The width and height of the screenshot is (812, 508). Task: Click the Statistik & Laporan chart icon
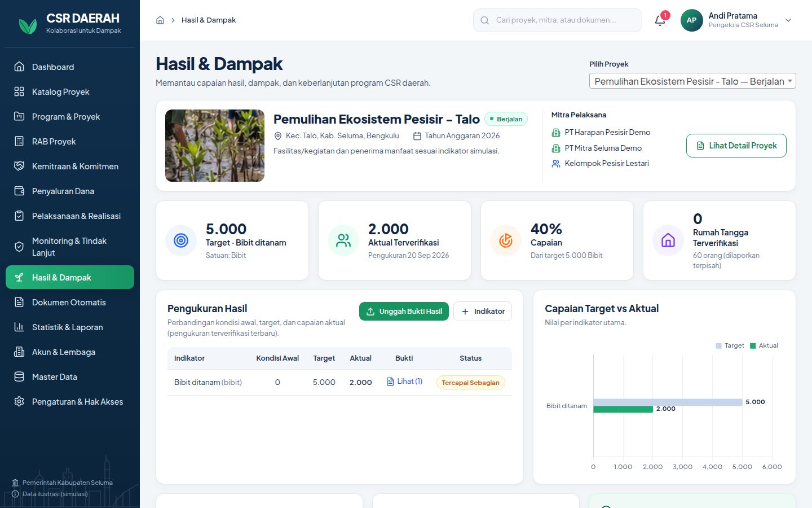[x=19, y=327]
